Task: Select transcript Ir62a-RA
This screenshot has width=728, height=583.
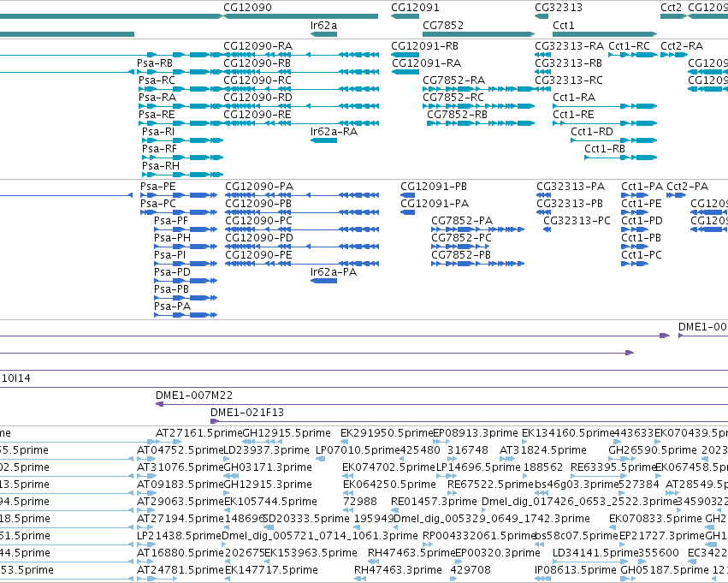Action: click(334, 132)
